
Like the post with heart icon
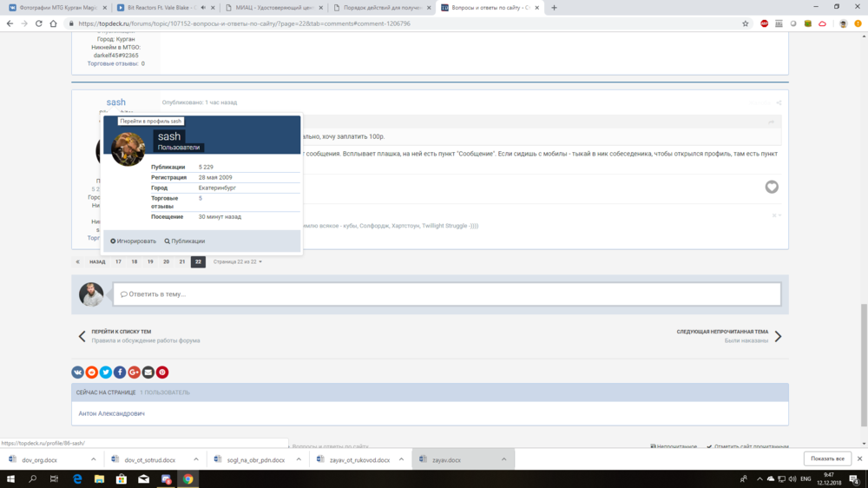click(x=772, y=187)
